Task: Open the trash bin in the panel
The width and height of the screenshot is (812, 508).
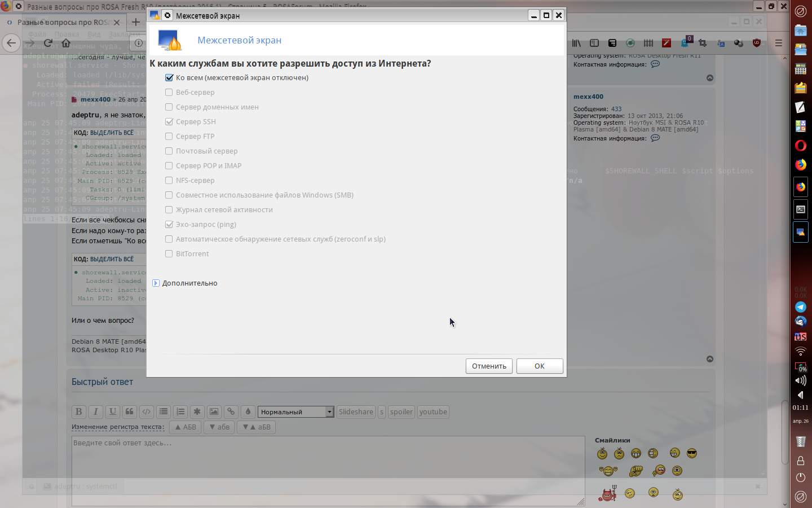Action: (x=800, y=441)
